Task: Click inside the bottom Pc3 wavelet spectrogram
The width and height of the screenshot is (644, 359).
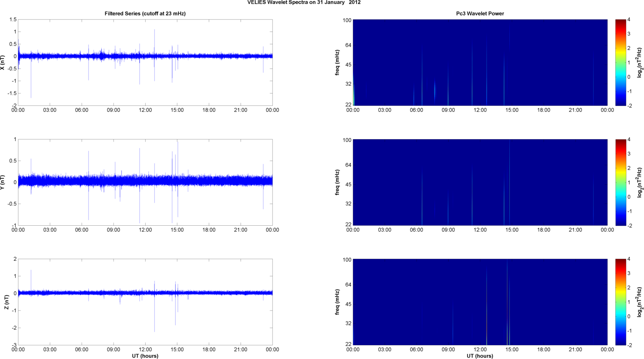Action: point(480,302)
